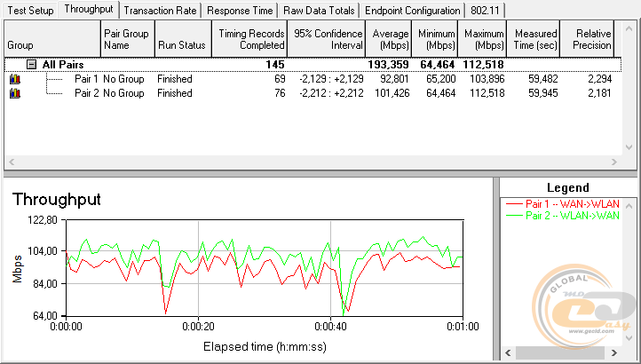Click the Legend panel heading
641x364 pixels.
point(568,187)
